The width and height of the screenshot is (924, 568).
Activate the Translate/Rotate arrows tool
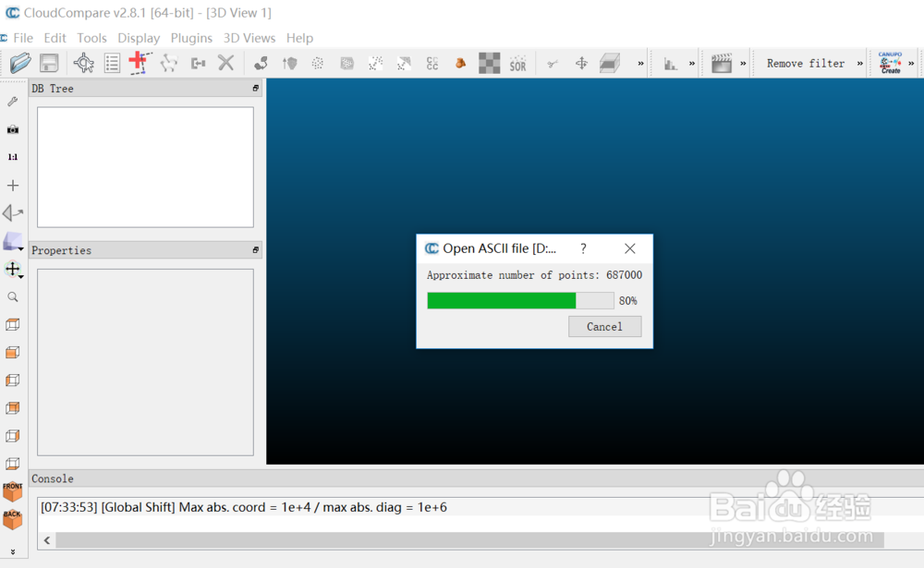(x=581, y=63)
